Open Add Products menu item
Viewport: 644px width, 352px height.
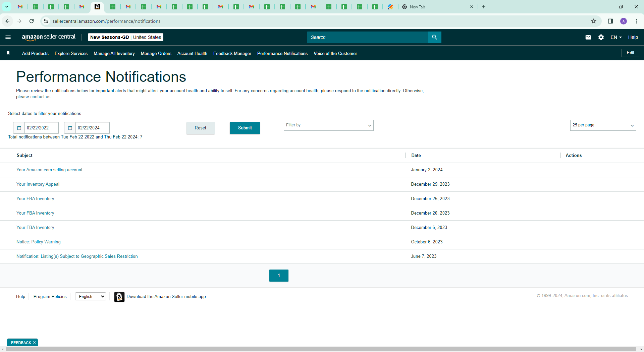(35, 53)
